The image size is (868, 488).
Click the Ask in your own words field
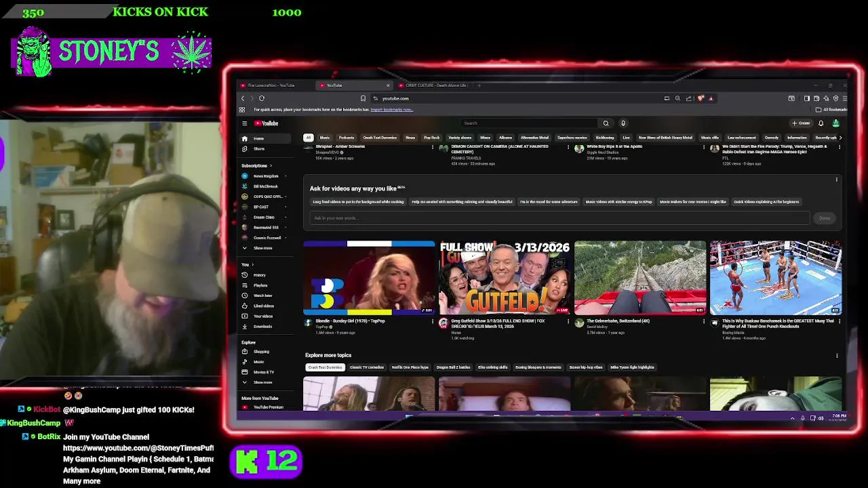tap(559, 218)
